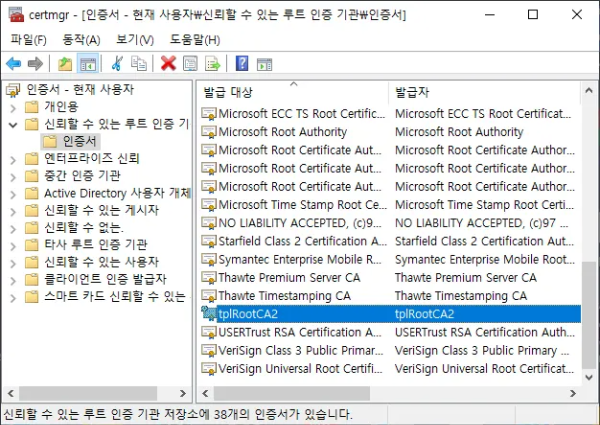Select 스마트 카드 신뢰할 수 있는 tree item
Screen dimensions: 600x425
click(115, 296)
